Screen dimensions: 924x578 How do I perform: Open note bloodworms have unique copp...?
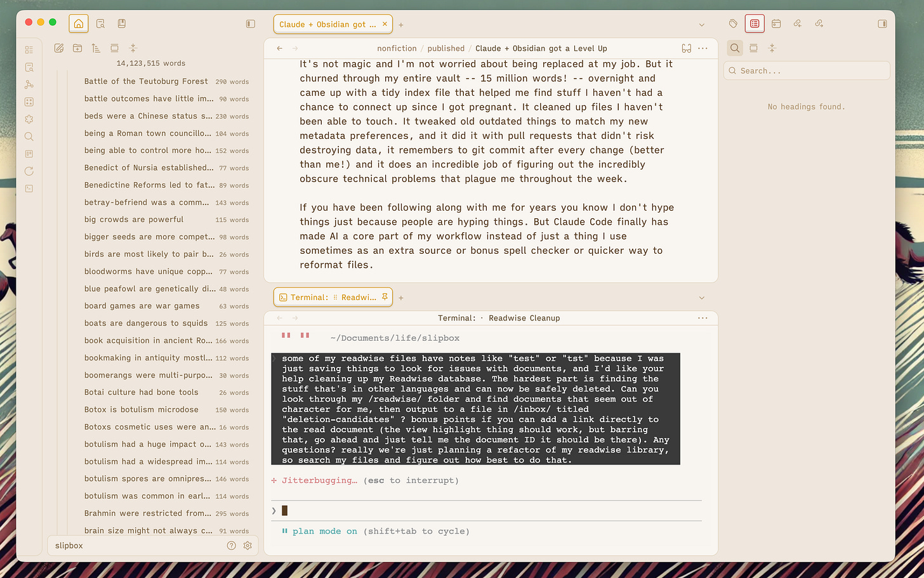(166, 272)
